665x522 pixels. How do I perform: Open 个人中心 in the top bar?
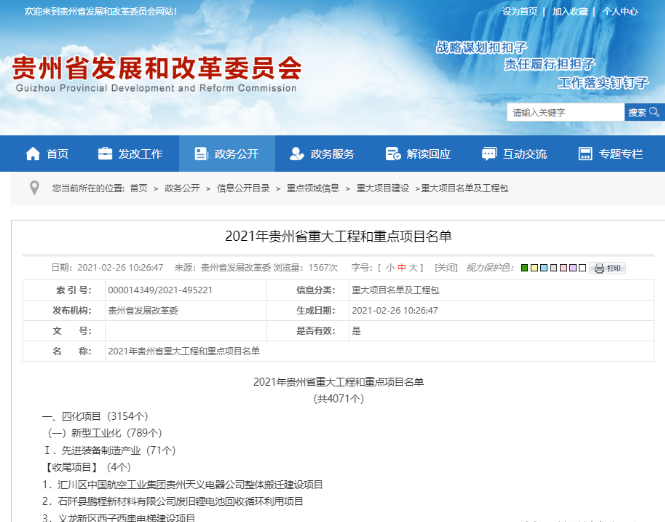pyautogui.click(x=620, y=11)
